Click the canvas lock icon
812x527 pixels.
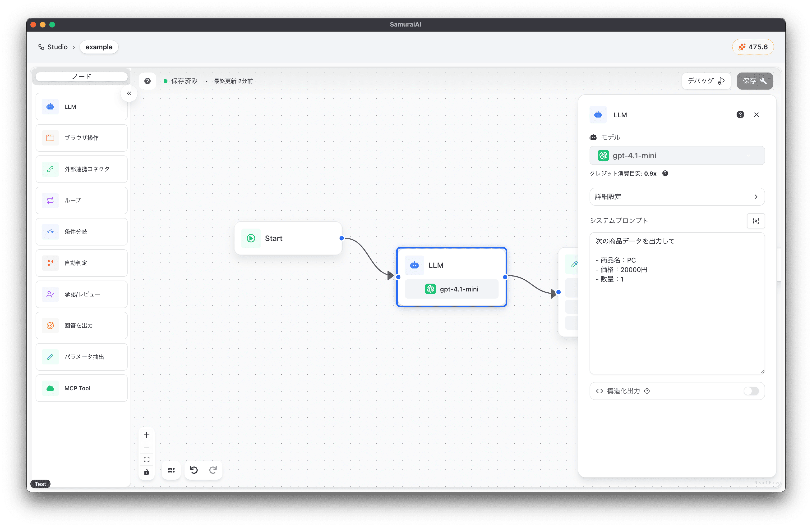point(147,472)
